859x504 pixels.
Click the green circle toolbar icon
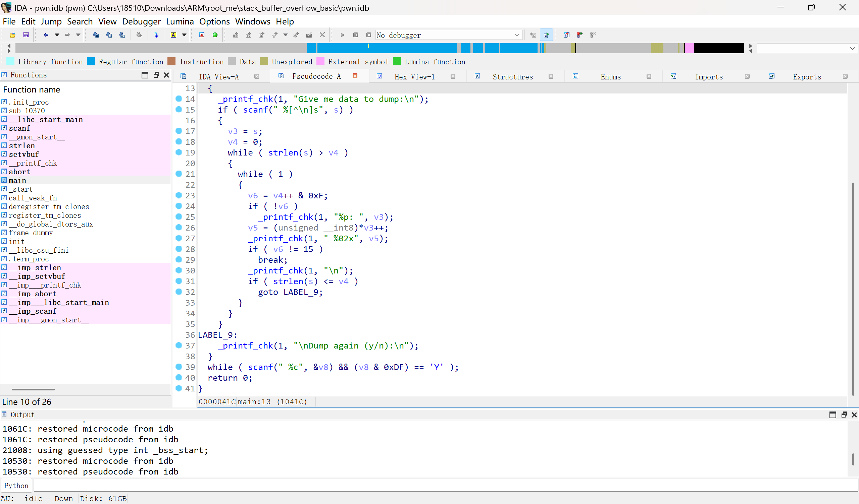[215, 35]
